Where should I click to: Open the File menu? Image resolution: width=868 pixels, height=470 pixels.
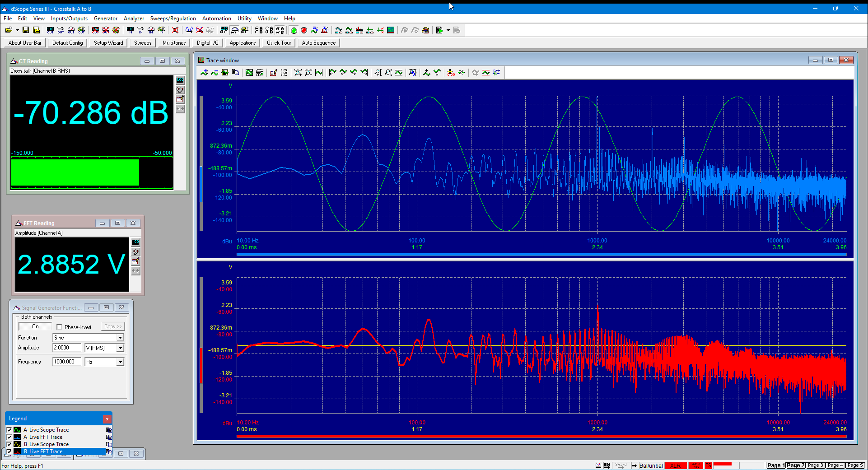[x=8, y=19]
